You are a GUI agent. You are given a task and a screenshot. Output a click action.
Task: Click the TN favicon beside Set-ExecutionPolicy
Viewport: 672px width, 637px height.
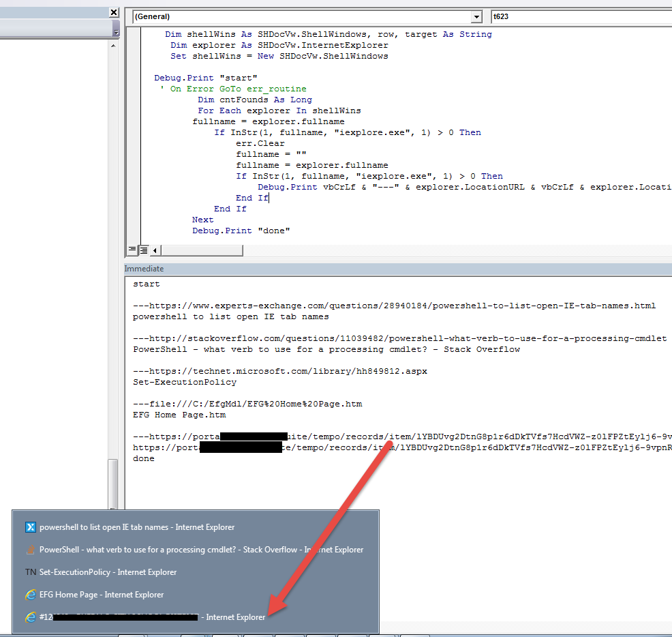pyautogui.click(x=31, y=572)
